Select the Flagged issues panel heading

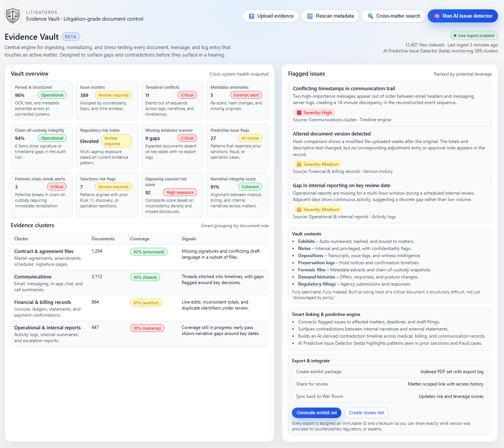pos(306,74)
